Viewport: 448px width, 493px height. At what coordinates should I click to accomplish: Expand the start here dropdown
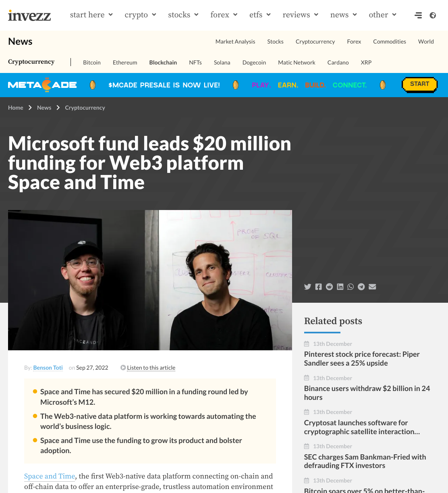click(x=91, y=15)
